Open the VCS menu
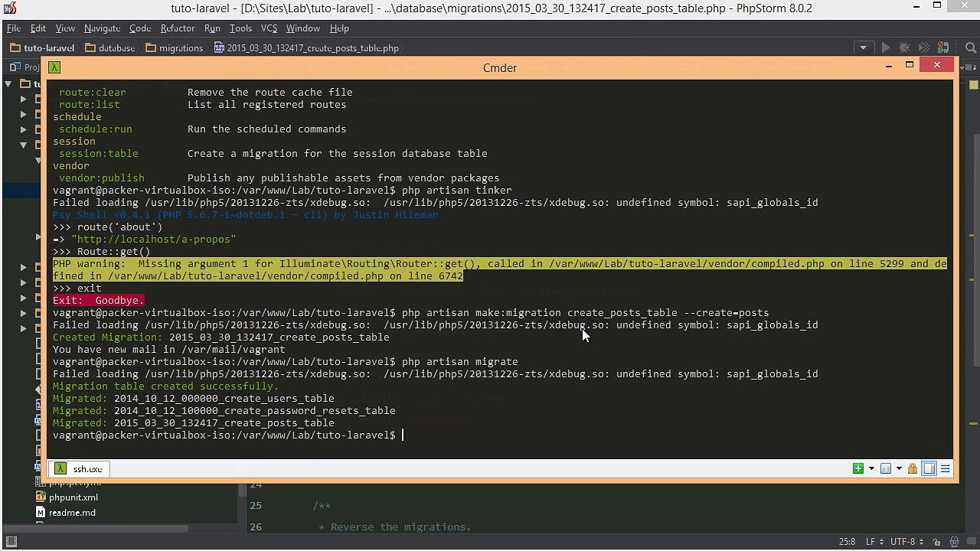 (x=269, y=28)
